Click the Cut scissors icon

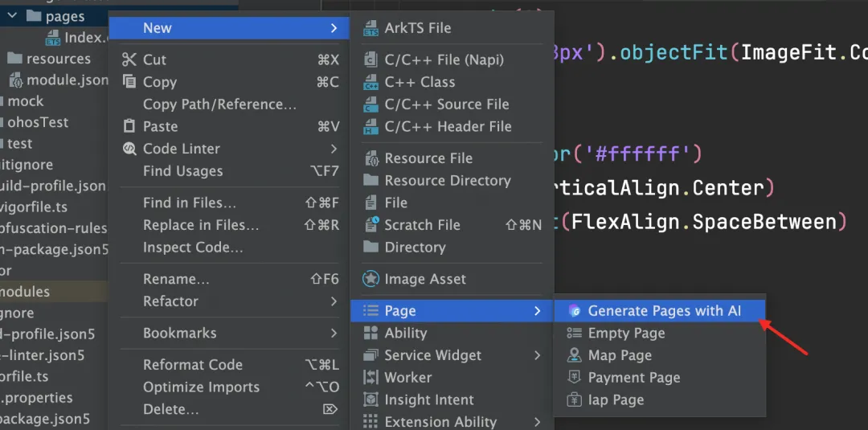pos(129,59)
